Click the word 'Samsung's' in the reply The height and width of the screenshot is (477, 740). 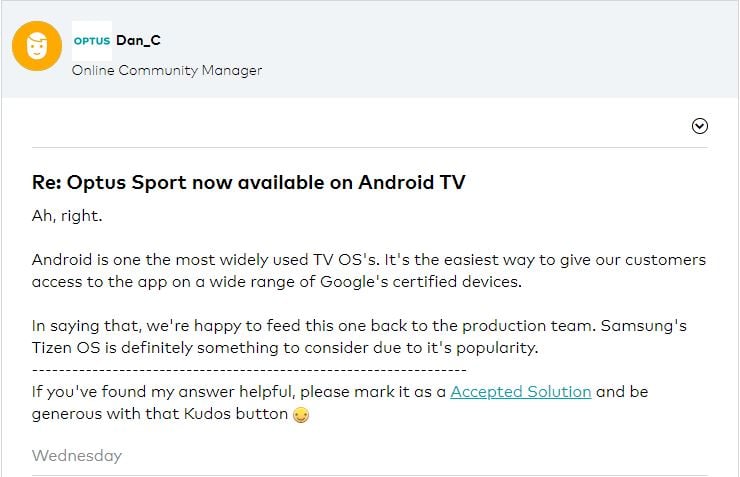pos(643,326)
